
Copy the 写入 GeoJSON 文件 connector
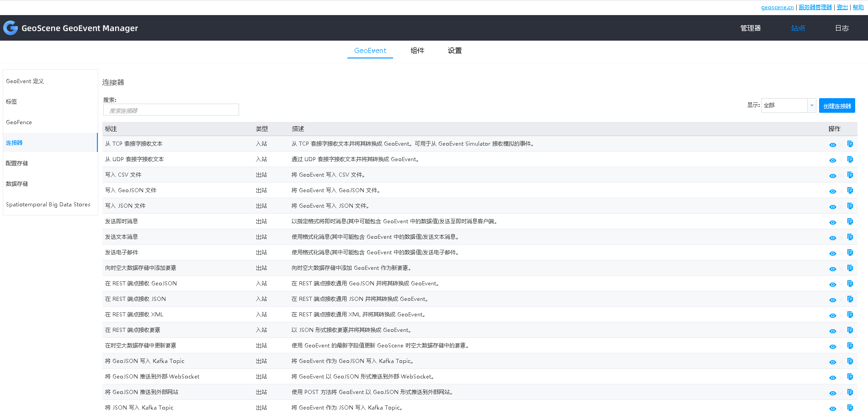click(851, 190)
